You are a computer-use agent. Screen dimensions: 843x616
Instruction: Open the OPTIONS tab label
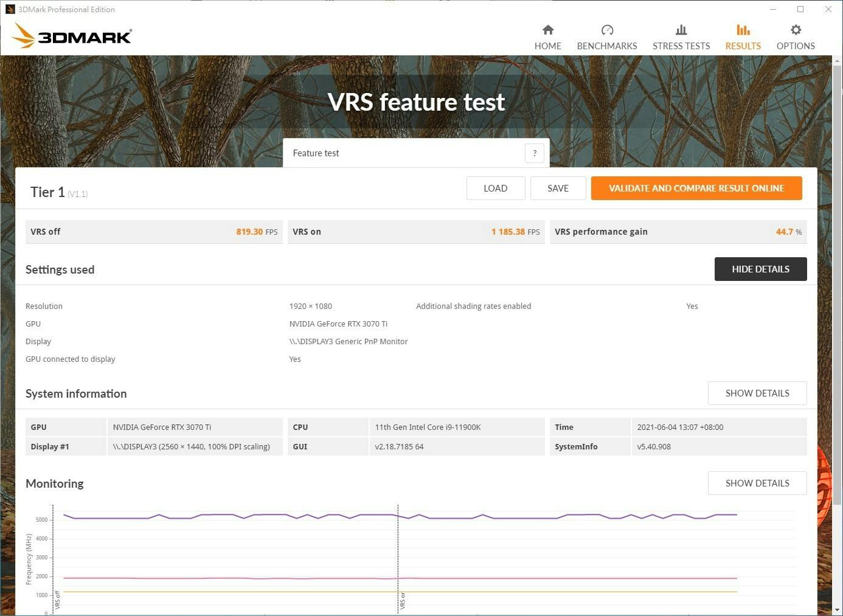click(x=796, y=46)
